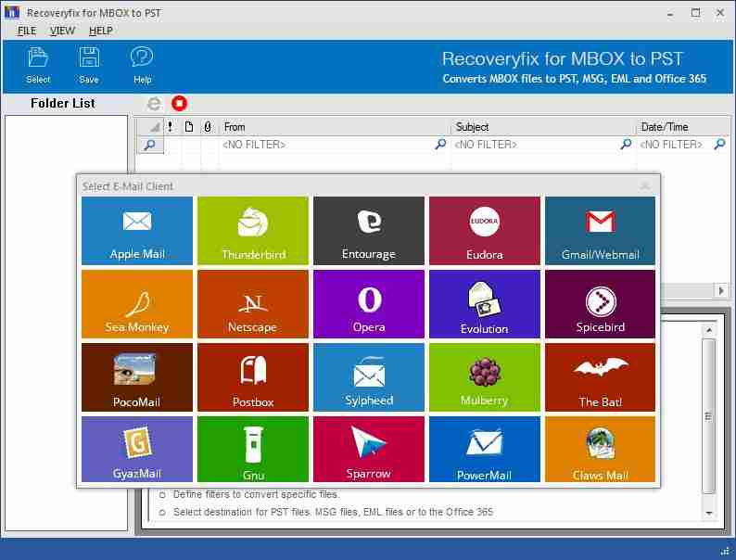Select the Sea Monkey tile
The height and width of the screenshot is (560, 736).
click(x=137, y=304)
